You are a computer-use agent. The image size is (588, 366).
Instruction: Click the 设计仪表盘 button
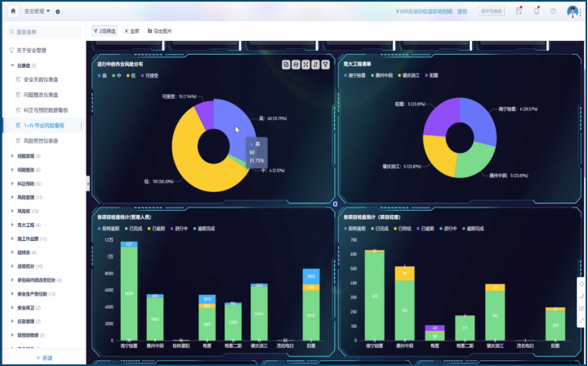point(492,11)
